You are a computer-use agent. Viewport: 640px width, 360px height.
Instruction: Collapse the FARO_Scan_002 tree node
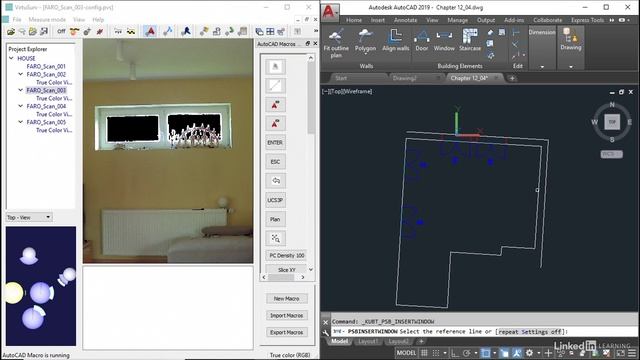20,74
